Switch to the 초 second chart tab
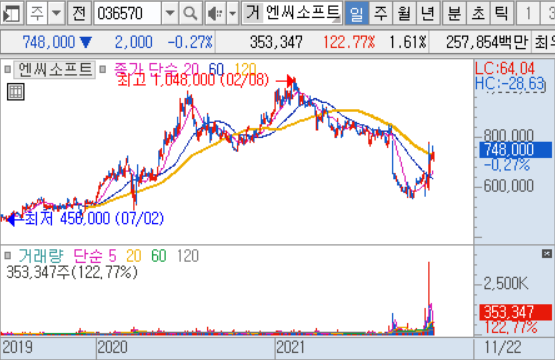This screenshot has height=360, width=555. tap(478, 13)
